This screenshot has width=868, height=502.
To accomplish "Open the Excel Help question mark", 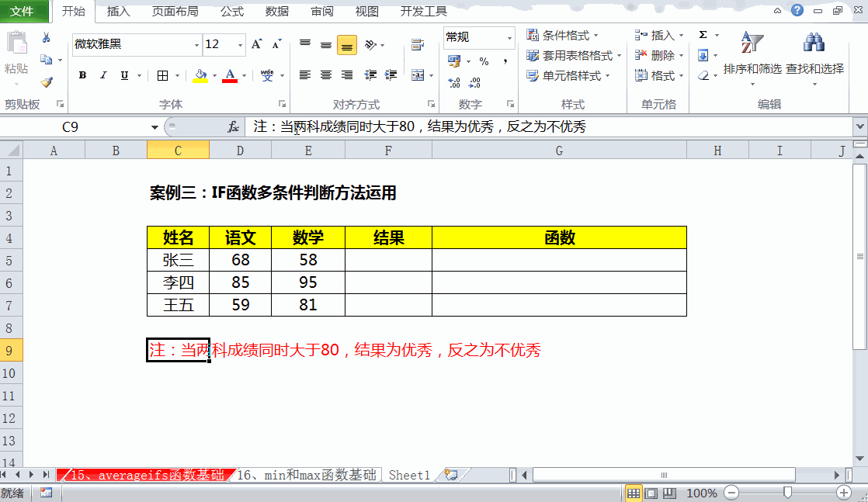I will tap(797, 10).
